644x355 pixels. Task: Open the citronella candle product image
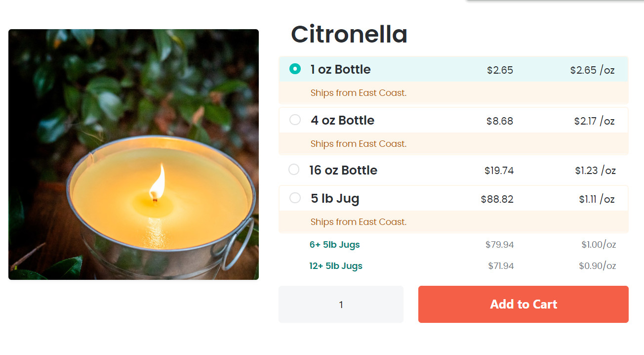(133, 154)
